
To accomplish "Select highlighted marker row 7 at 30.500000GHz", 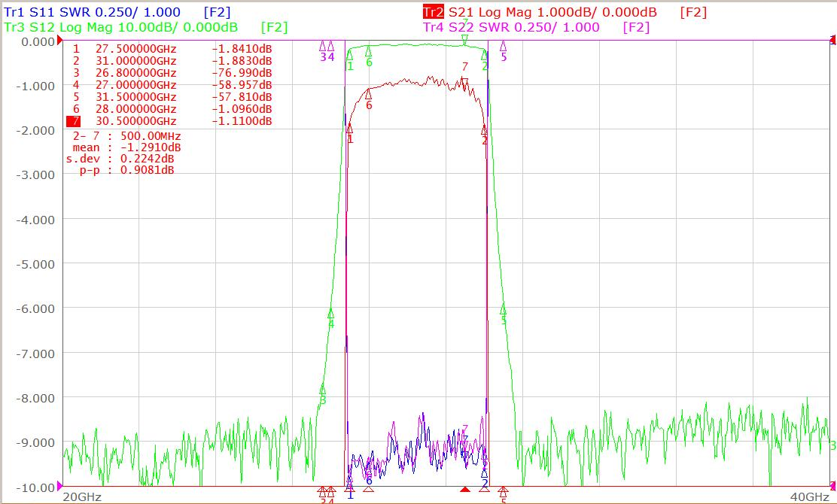I will [x=169, y=121].
